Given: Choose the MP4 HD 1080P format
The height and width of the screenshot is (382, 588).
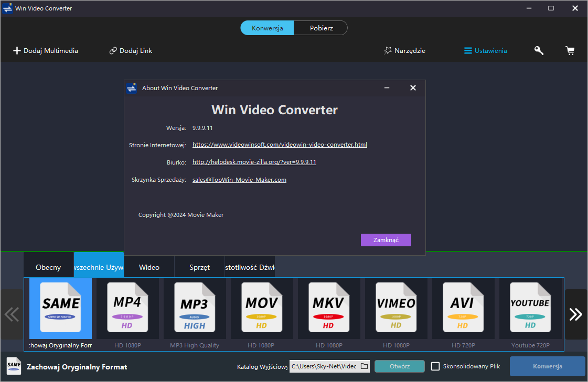Looking at the screenshot, I should click(127, 308).
